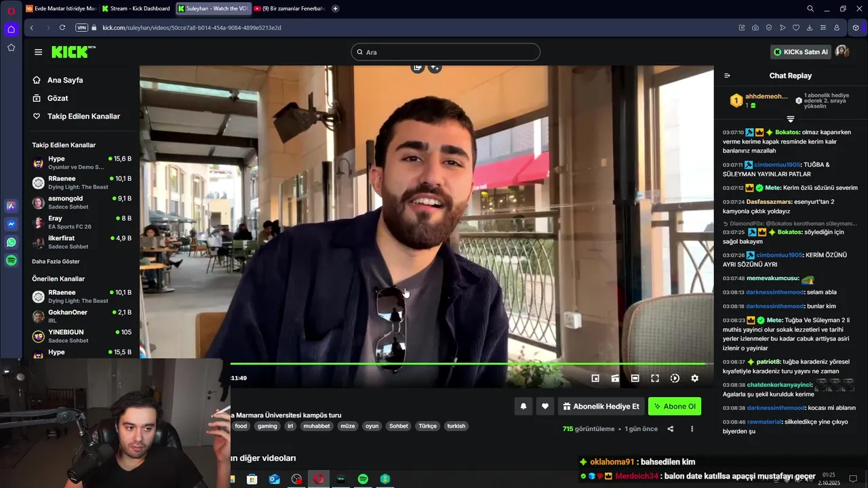Take a snapshot with the camera icon
Viewport: 868px width, 488px height.
(x=755, y=28)
